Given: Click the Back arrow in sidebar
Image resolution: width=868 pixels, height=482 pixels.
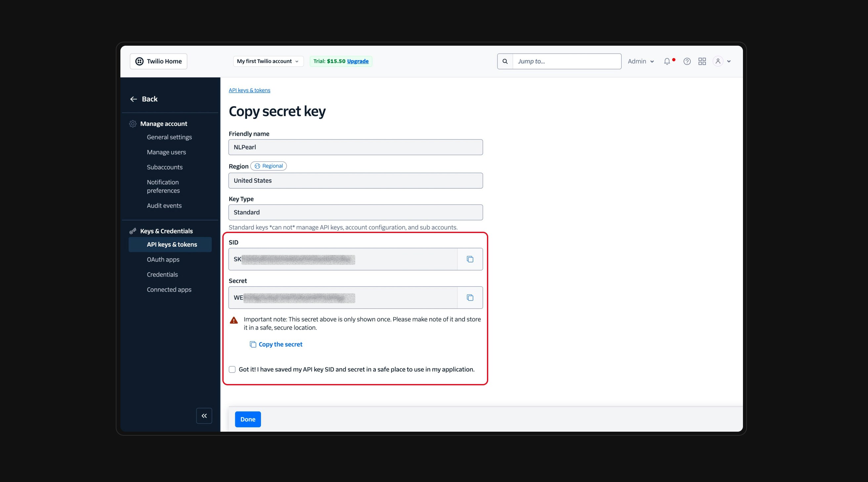Looking at the screenshot, I should point(134,99).
